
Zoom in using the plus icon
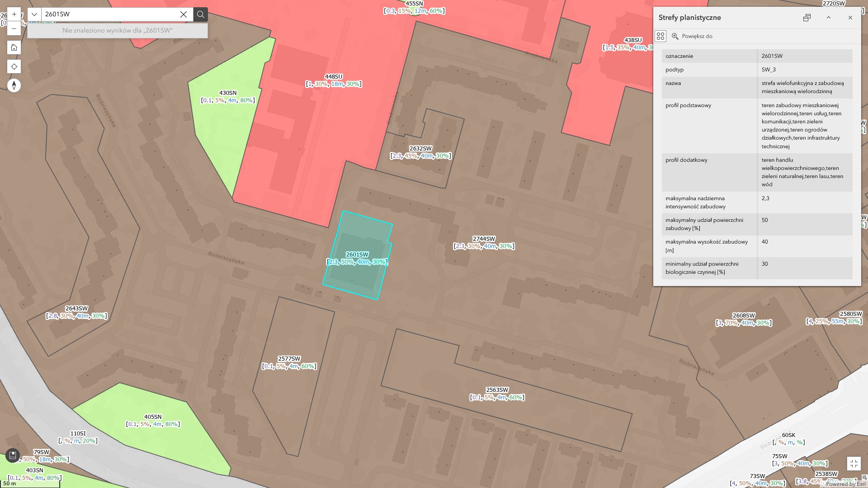click(14, 14)
